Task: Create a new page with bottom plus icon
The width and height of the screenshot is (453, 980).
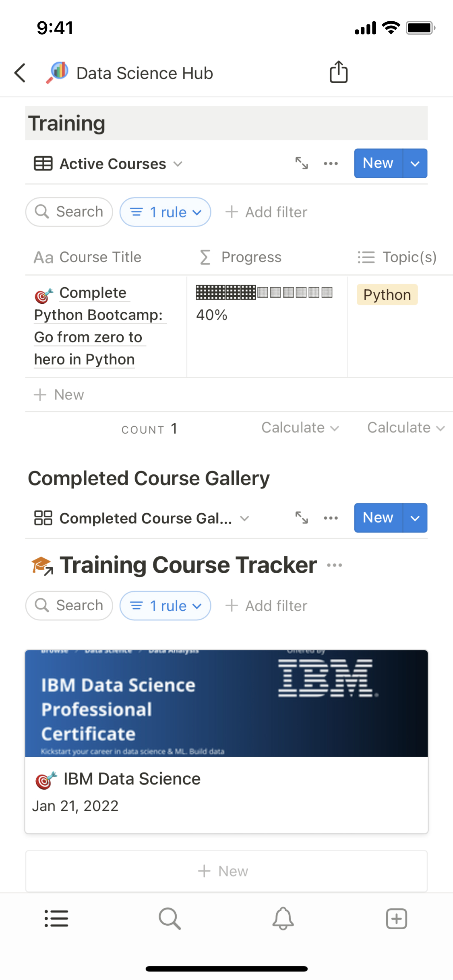Action: click(x=397, y=918)
